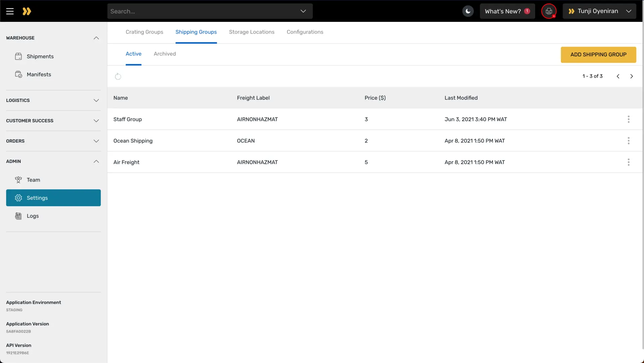Image resolution: width=644 pixels, height=363 pixels.
Task: Click the API Version 1921E29B6E value
Action: tap(17, 353)
